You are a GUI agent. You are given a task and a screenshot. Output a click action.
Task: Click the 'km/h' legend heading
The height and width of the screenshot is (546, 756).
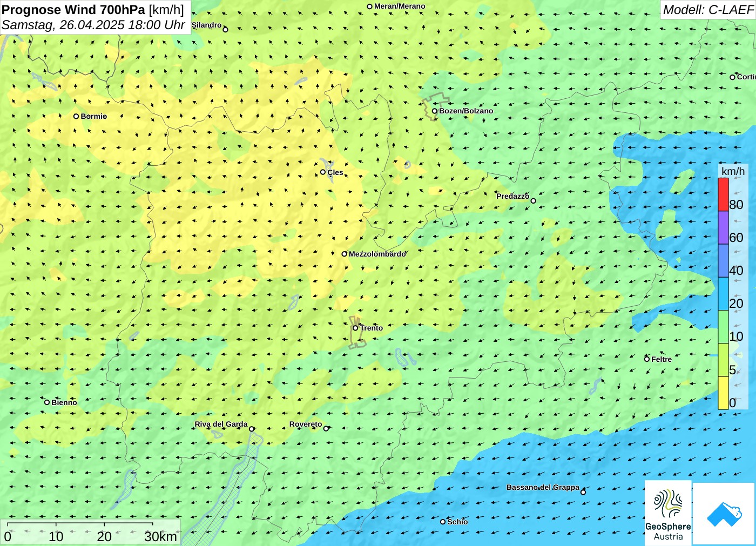click(x=733, y=171)
